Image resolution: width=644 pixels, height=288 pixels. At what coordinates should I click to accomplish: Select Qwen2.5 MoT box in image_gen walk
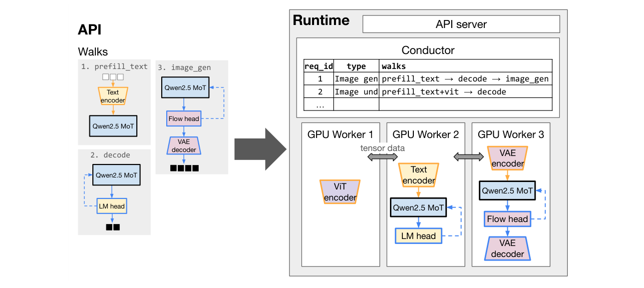pyautogui.click(x=185, y=87)
